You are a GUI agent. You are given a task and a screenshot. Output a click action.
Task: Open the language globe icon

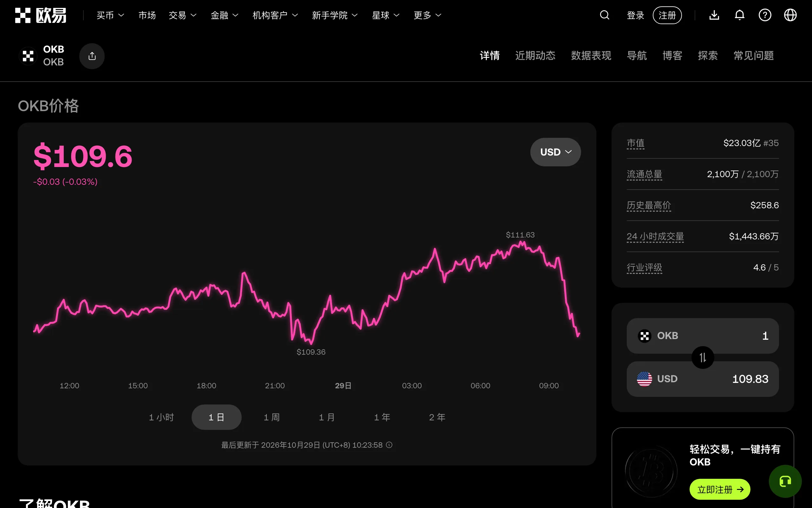[x=790, y=15]
